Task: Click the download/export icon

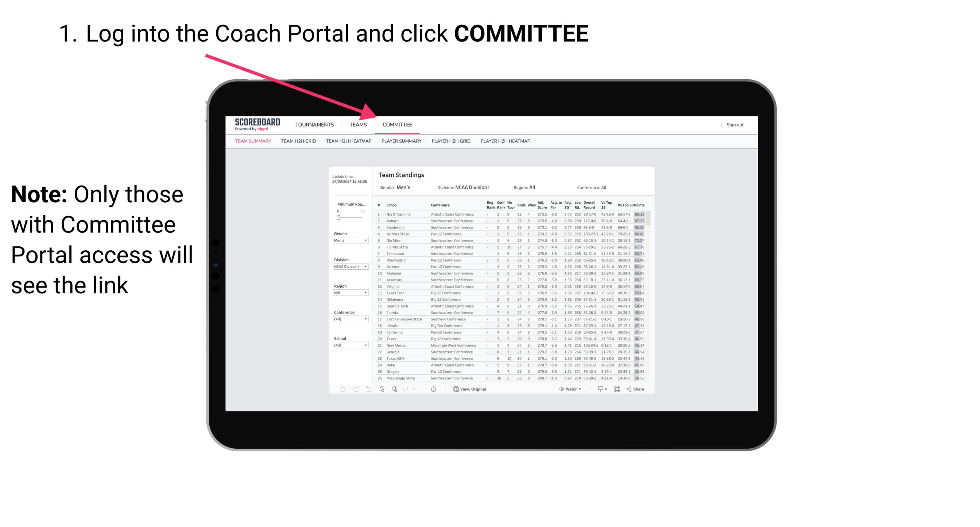Action: [599, 389]
